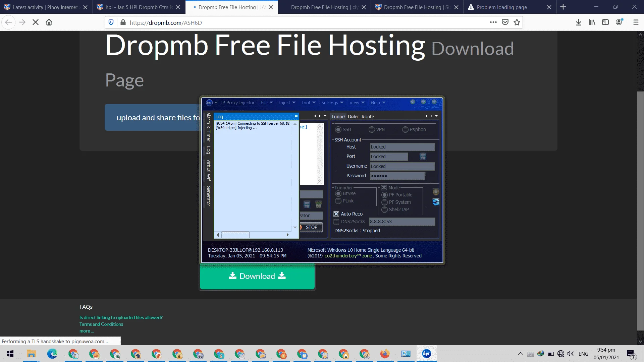This screenshot has width=644, height=362.
Task: Show hidden system tray icons
Action: click(520, 354)
